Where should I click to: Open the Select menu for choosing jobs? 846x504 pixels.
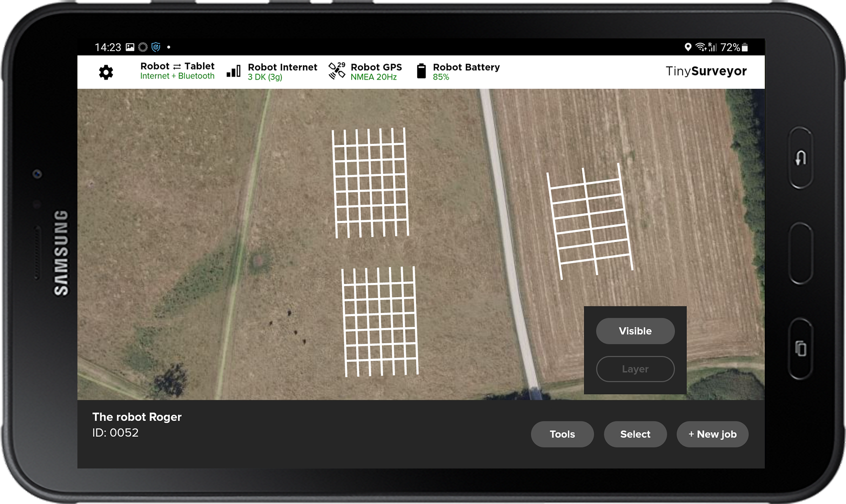635,434
